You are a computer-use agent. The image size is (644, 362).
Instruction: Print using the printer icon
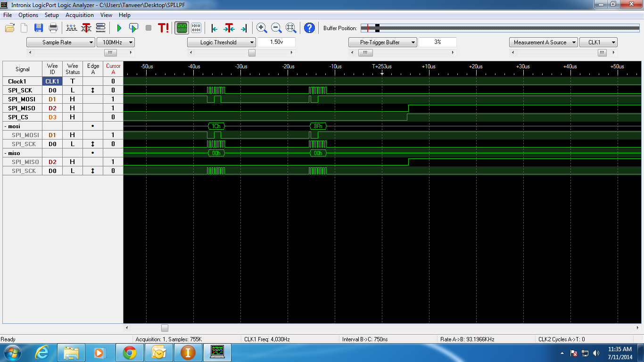[53, 28]
